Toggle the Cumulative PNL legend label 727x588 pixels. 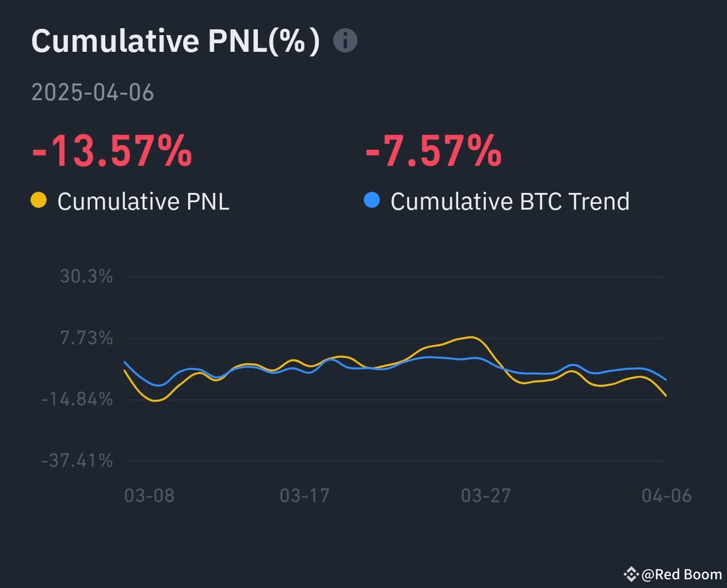143,202
